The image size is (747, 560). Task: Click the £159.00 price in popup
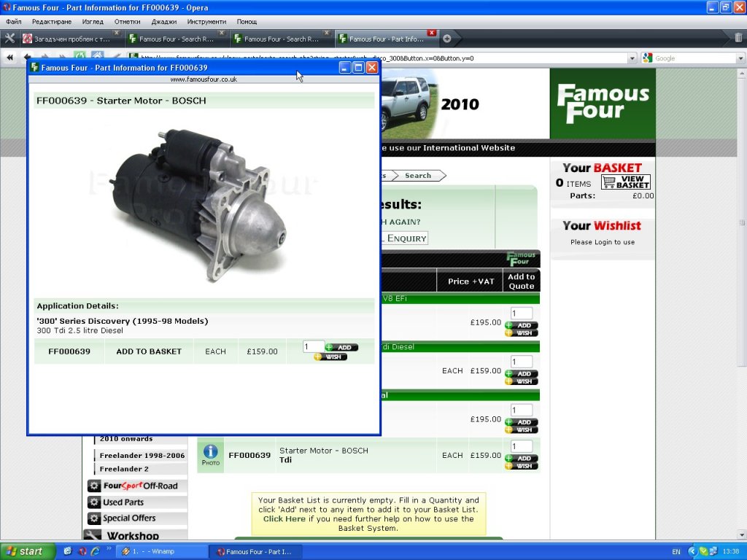262,351
